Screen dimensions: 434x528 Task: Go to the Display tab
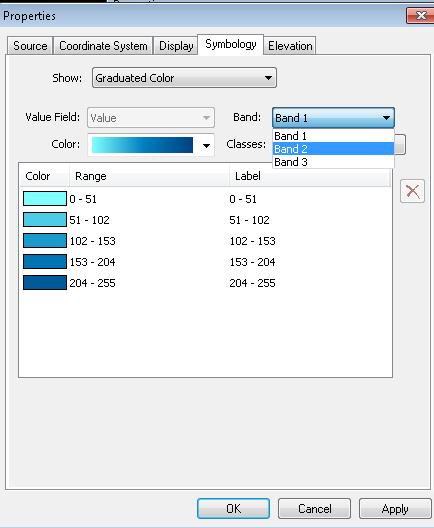[176, 46]
